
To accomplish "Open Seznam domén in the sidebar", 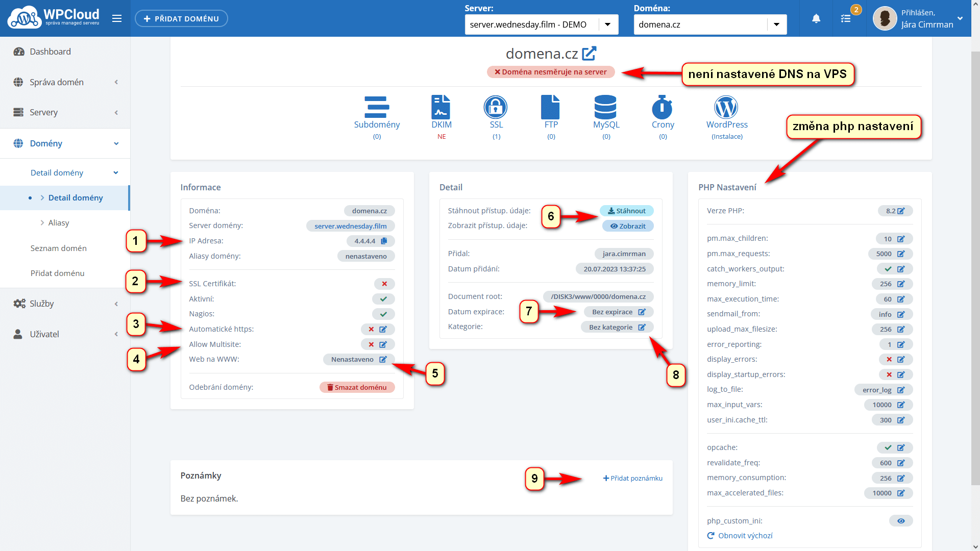I will coord(59,248).
